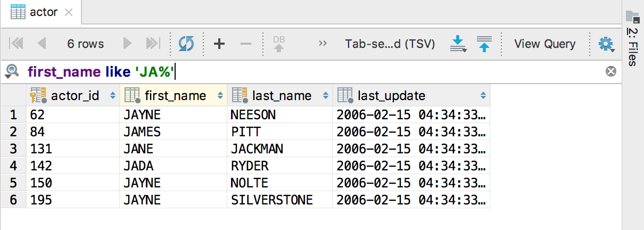Go to the previous page of rows
The image size is (644, 230).
coord(42,44)
